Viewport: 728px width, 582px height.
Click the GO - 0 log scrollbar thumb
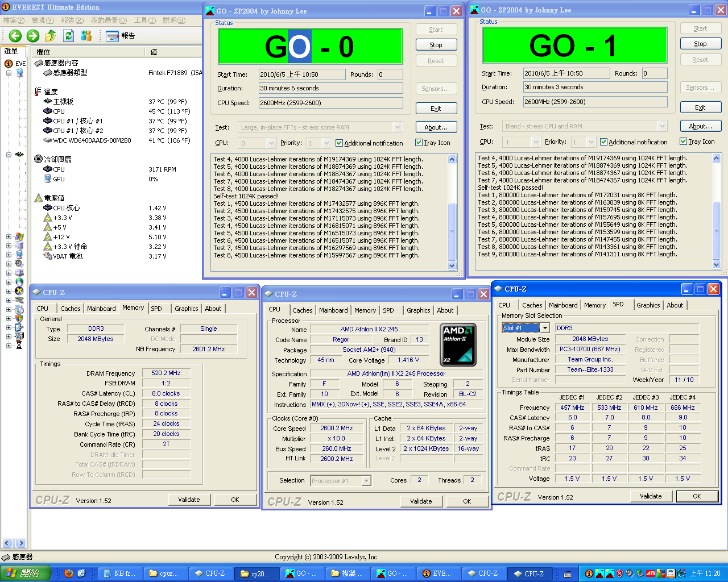point(452,231)
